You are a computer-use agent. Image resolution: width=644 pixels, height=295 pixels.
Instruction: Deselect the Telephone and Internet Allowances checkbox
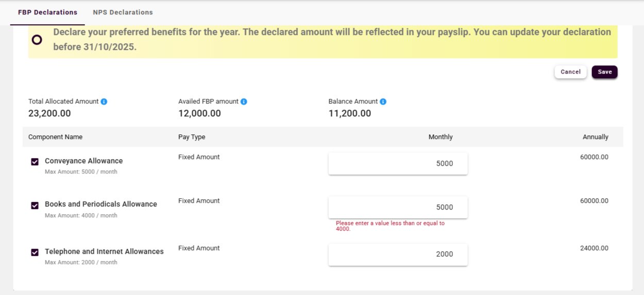35,252
